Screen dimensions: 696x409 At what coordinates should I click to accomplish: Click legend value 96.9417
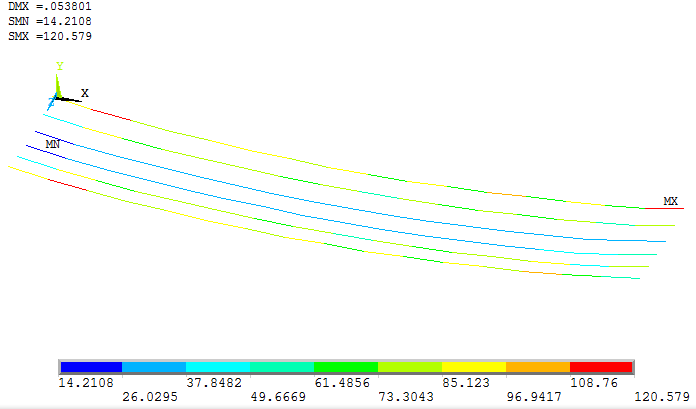point(534,396)
